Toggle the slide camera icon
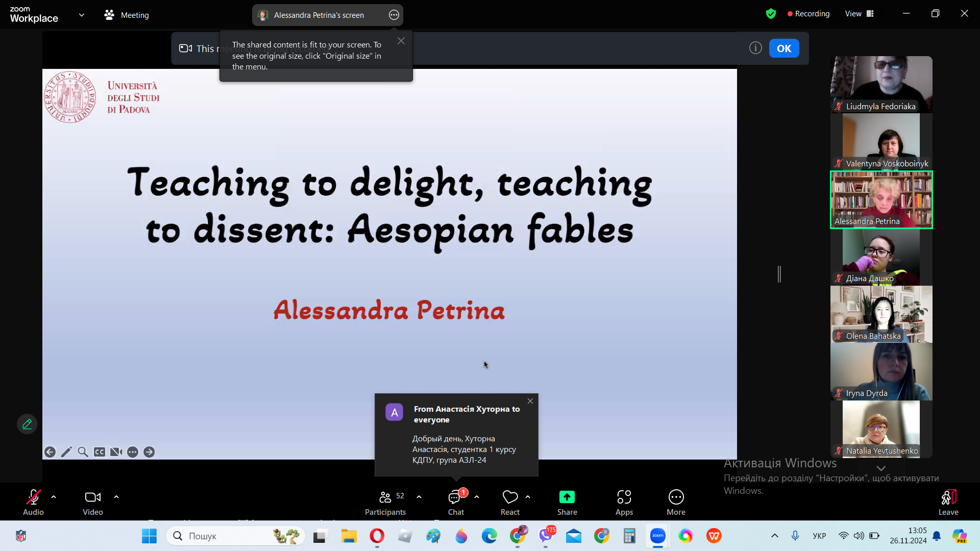Viewport: 980px width, 551px height. point(116,452)
